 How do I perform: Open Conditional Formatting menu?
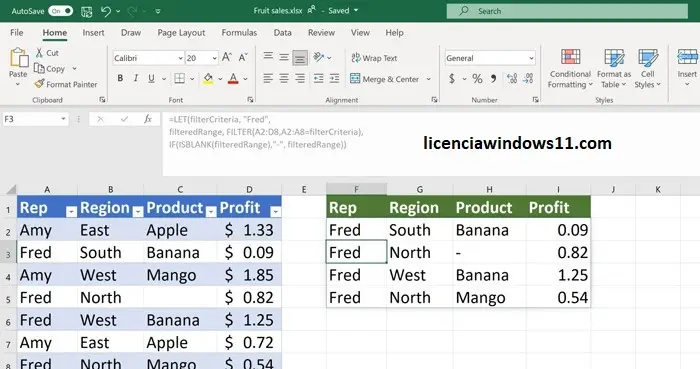570,69
